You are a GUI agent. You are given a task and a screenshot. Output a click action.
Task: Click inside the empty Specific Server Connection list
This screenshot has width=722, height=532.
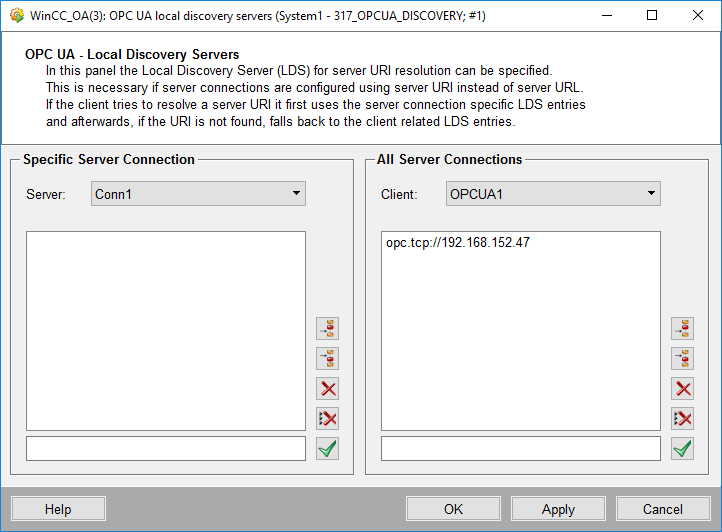click(x=166, y=331)
